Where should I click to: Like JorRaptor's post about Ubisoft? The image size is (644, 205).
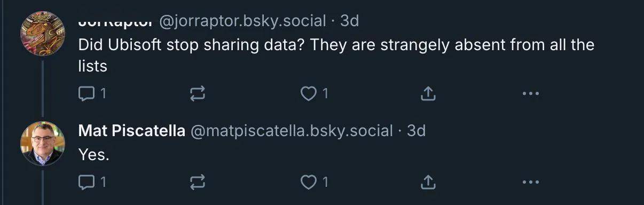[314, 94]
